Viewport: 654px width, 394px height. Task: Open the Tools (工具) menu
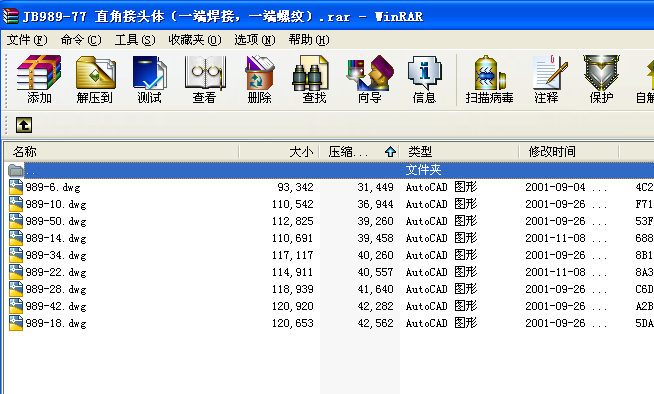click(135, 40)
